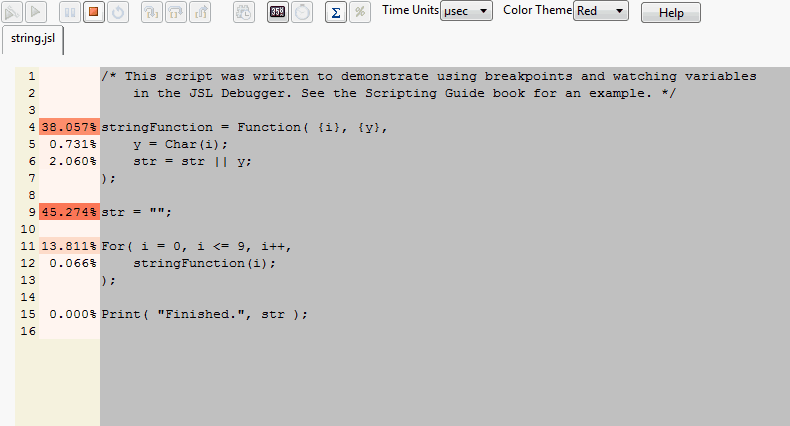Click the 45.274% highlighted profile cell

click(x=69, y=212)
